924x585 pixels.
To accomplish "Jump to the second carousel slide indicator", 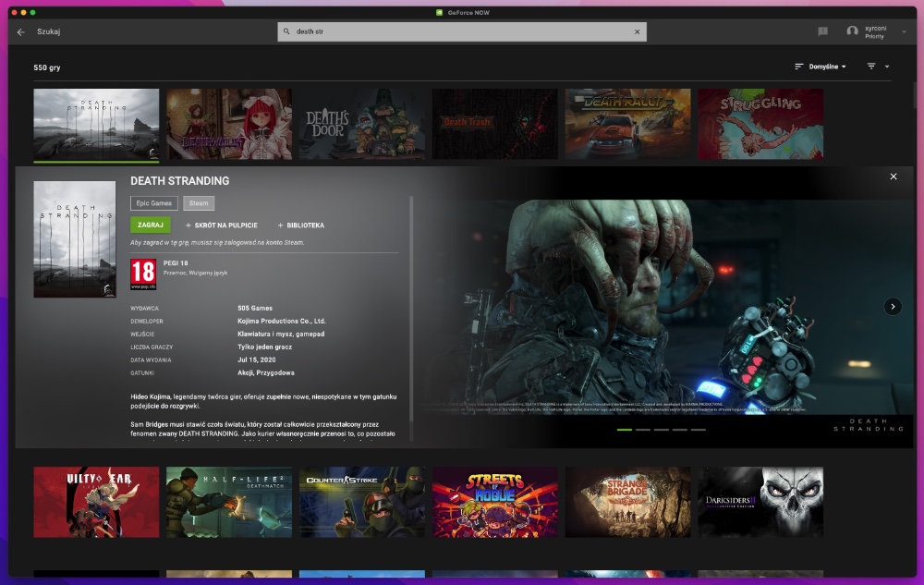I will [642, 430].
